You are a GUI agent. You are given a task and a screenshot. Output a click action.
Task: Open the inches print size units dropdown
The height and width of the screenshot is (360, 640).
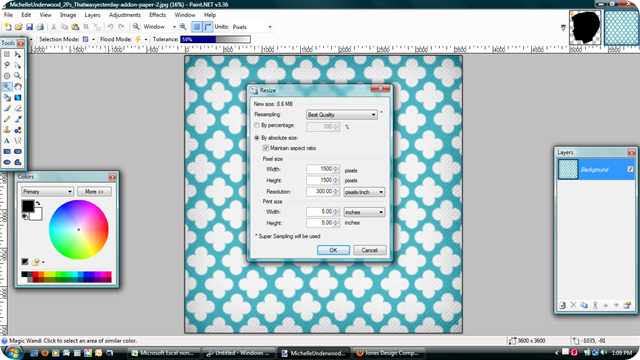pos(364,212)
